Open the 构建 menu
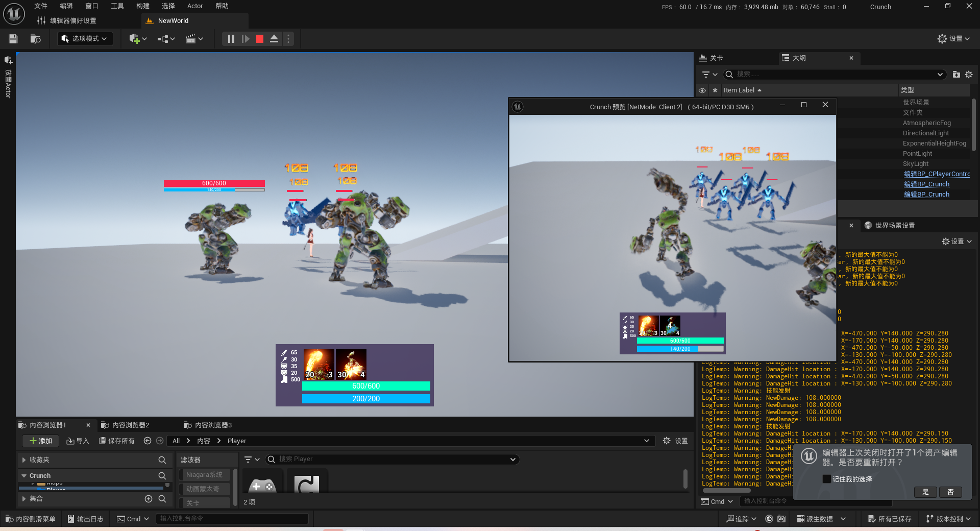Viewport: 980px width, 531px height. point(143,6)
